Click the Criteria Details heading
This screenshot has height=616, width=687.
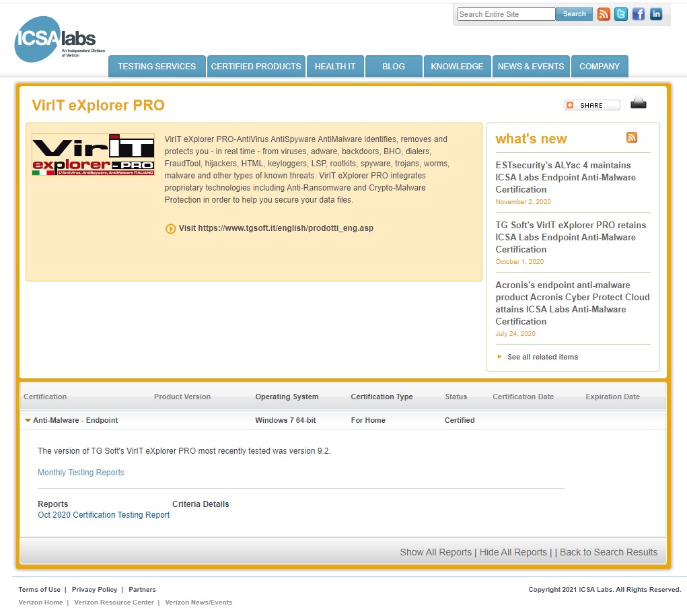click(x=201, y=504)
